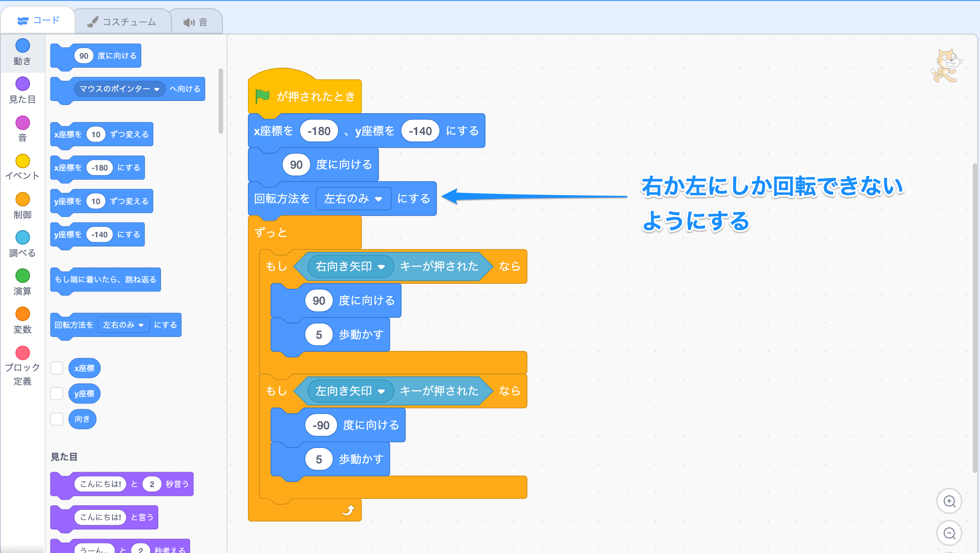Open the 制御 block category
980x553 pixels.
tap(22, 206)
